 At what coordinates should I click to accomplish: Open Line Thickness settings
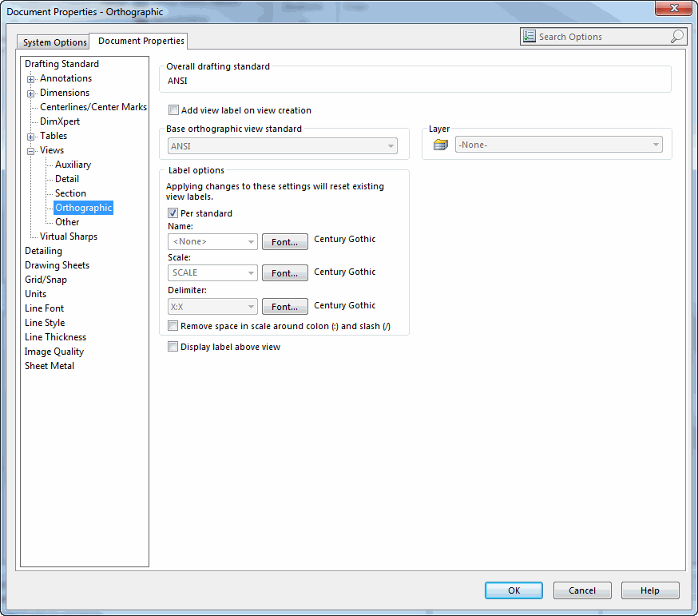click(56, 337)
